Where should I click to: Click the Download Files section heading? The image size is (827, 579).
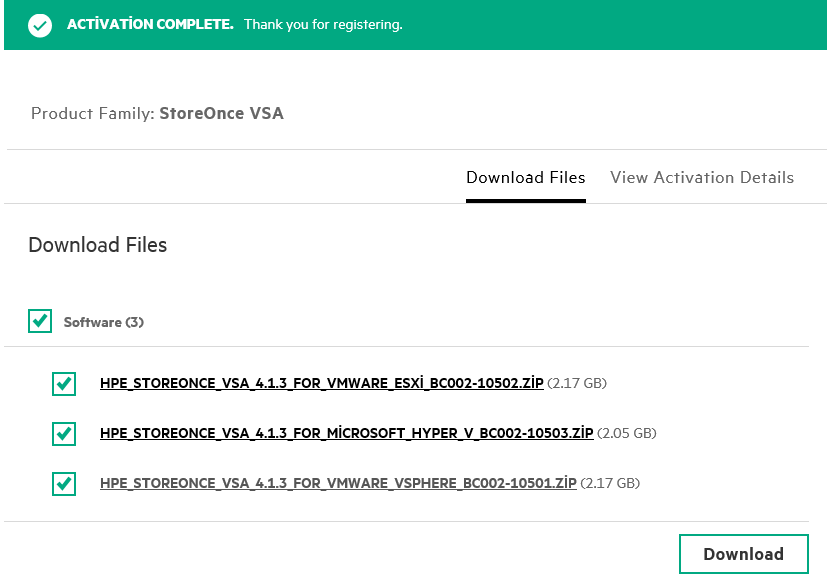(98, 245)
